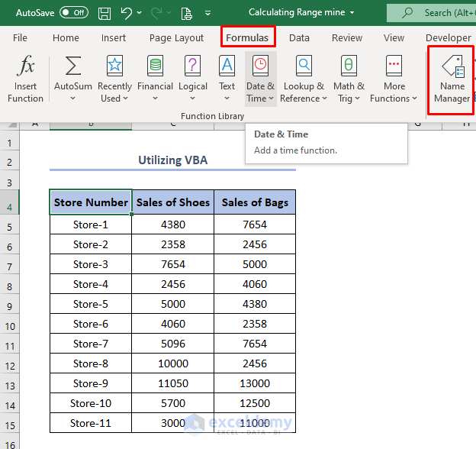Open the Data ribbon tab
The width and height of the screenshot is (476, 449).
click(x=299, y=37)
